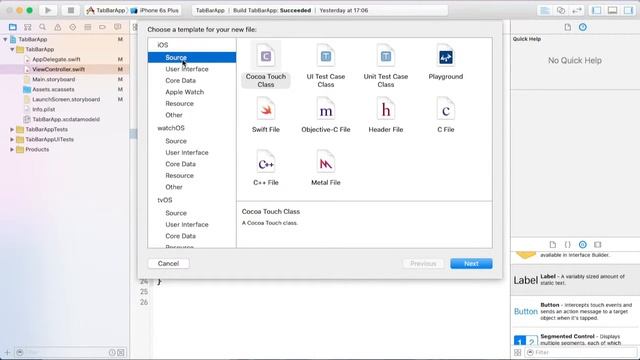Open the Report navigator icon
The height and width of the screenshot is (360, 640).
[x=118, y=27]
